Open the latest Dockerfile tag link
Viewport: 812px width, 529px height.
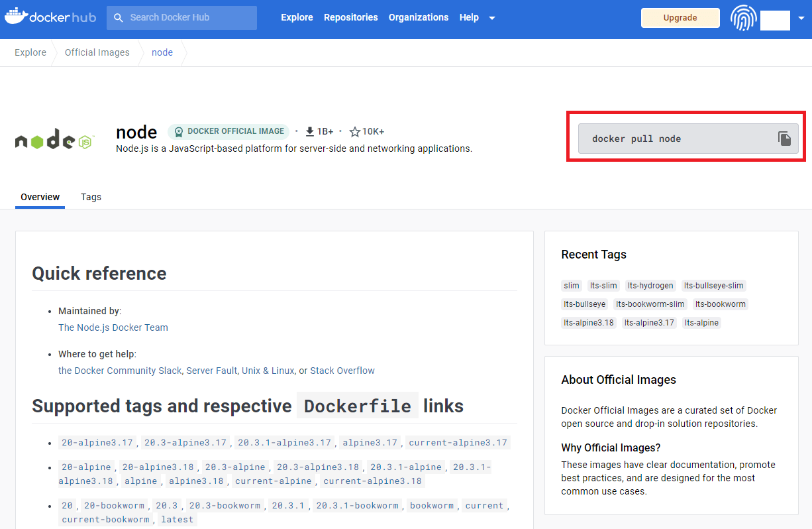pyautogui.click(x=178, y=520)
